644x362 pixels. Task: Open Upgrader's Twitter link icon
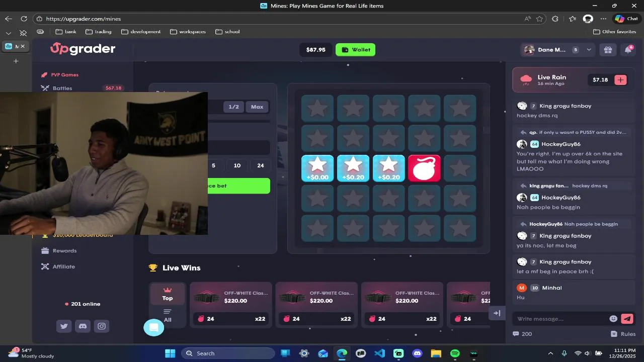coord(64,326)
